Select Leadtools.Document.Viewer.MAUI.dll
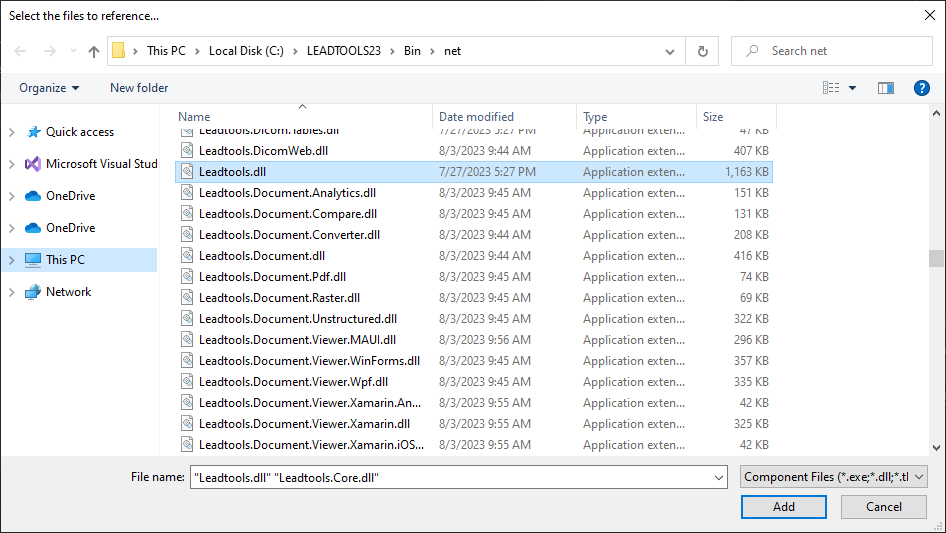Screen dimensions: 946x533 [297, 340]
